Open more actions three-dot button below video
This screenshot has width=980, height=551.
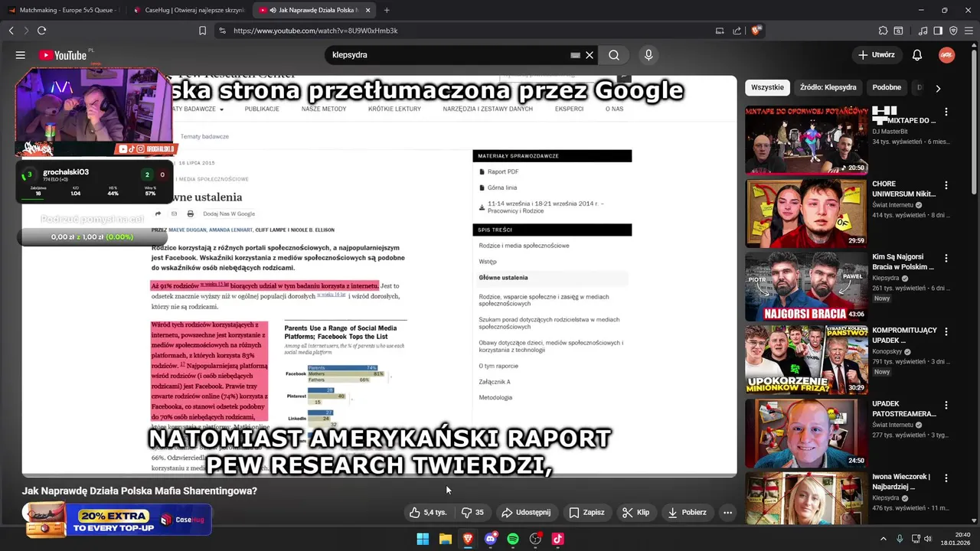(727, 512)
